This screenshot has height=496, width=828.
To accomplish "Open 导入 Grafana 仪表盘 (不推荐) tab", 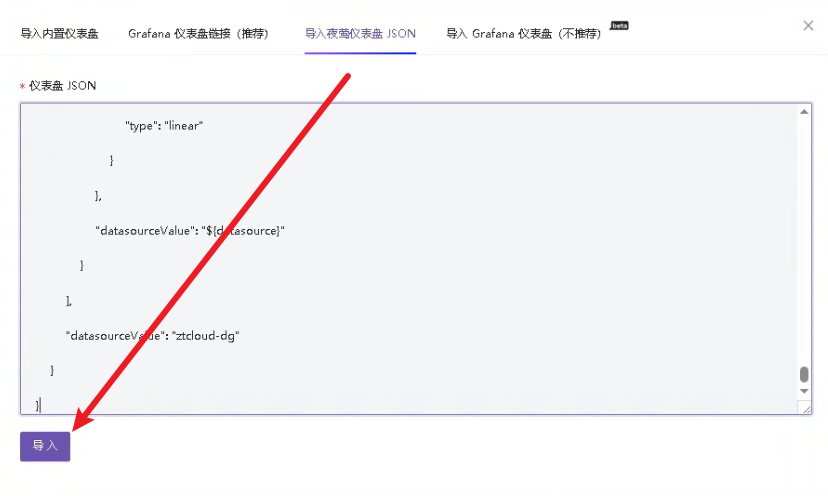I will click(523, 34).
